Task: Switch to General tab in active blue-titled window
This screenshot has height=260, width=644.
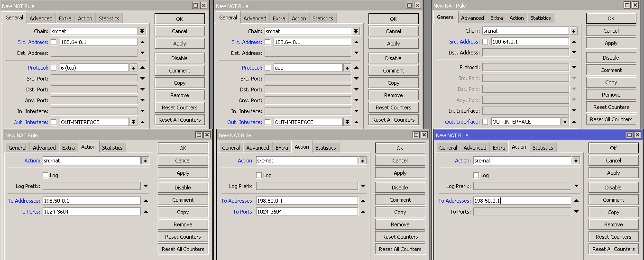Action: tap(448, 148)
